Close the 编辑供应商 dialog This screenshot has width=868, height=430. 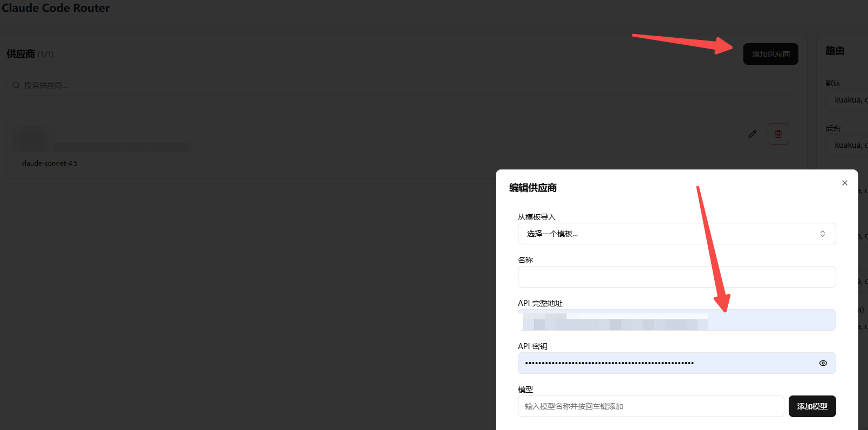coord(845,183)
